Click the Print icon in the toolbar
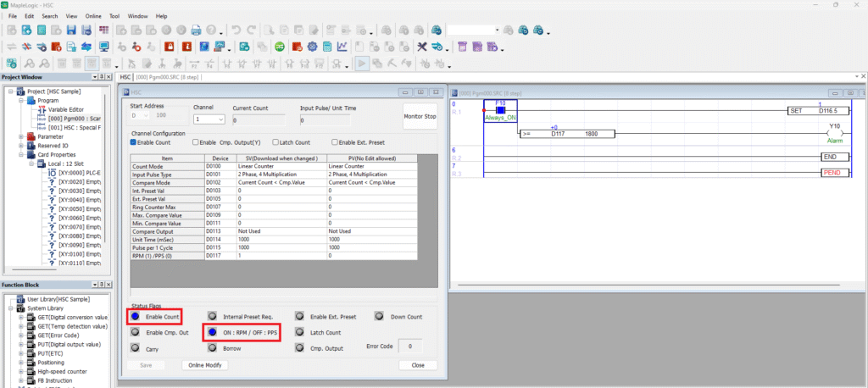The height and width of the screenshot is (388, 868). click(x=196, y=30)
